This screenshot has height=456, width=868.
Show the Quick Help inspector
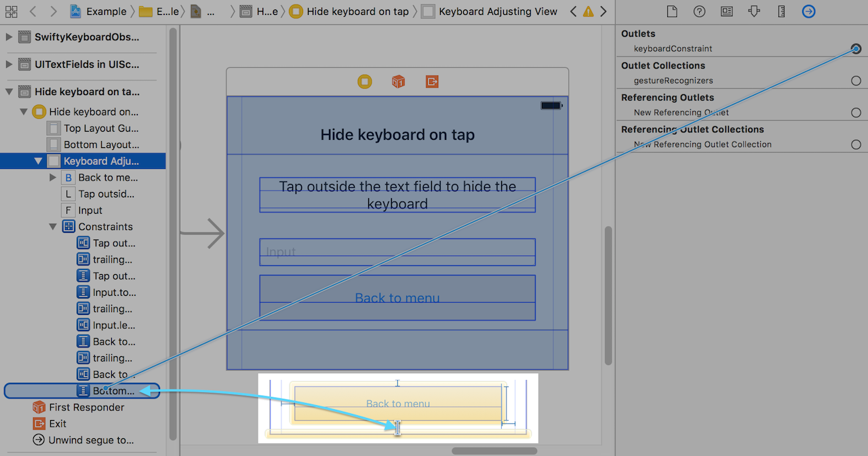click(699, 12)
